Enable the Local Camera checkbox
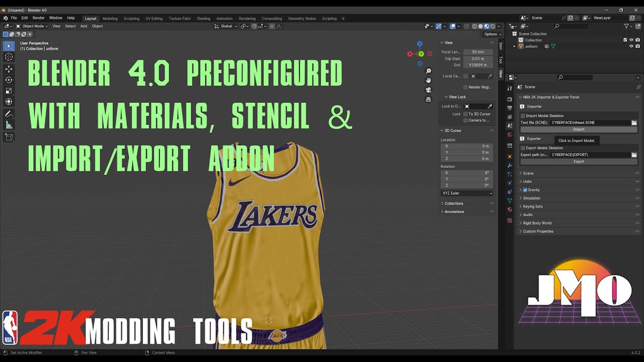Viewport: 644px width, 362px height. point(465,76)
